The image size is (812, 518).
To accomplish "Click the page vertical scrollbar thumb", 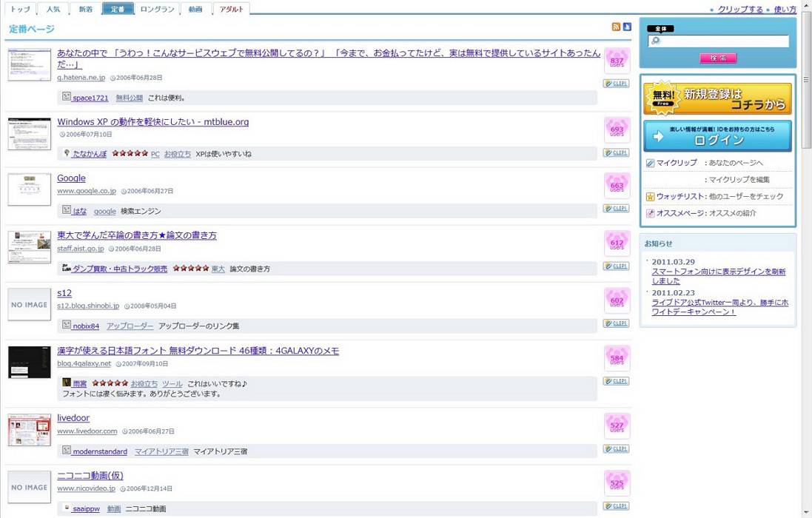I will point(806,80).
